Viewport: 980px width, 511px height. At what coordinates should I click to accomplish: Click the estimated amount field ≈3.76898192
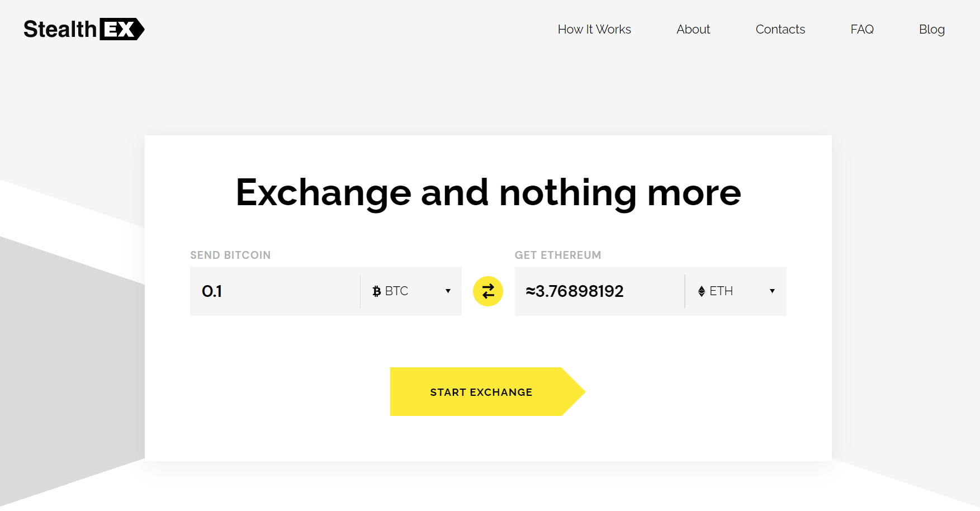click(x=598, y=291)
